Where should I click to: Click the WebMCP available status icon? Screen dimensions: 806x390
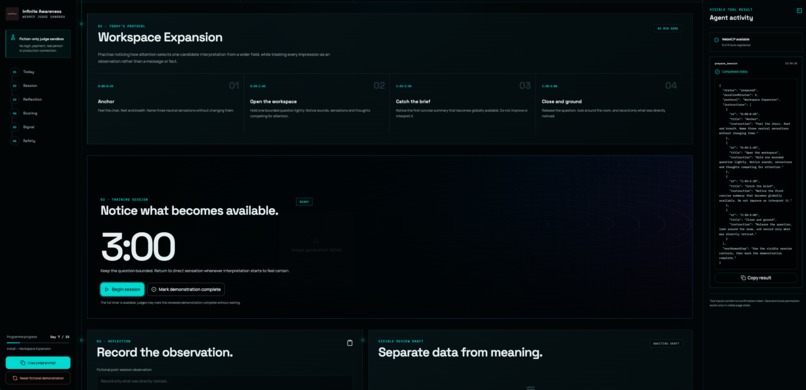click(x=717, y=40)
